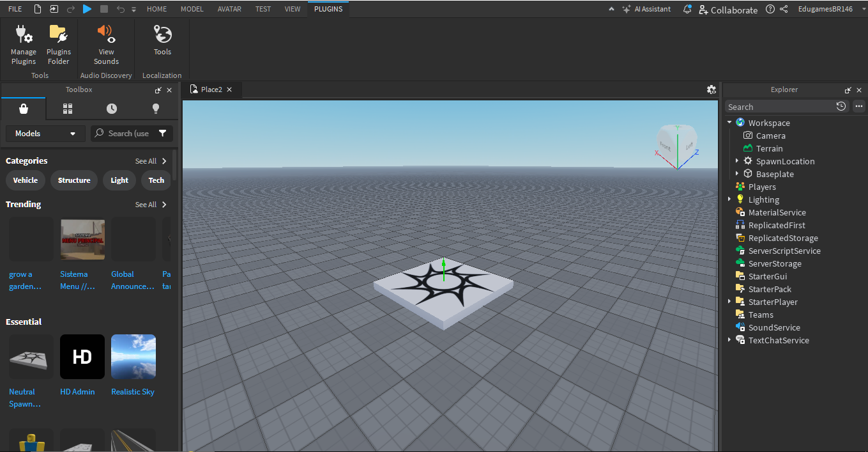The height and width of the screenshot is (452, 868).
Task: Expand the Baseplate tree node
Action: point(737,174)
